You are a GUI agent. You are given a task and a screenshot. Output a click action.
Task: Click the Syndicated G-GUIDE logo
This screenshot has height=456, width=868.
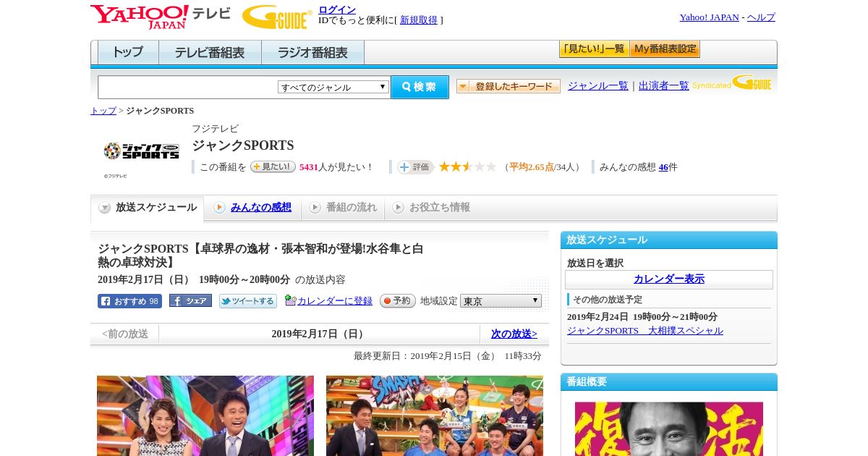[732, 83]
